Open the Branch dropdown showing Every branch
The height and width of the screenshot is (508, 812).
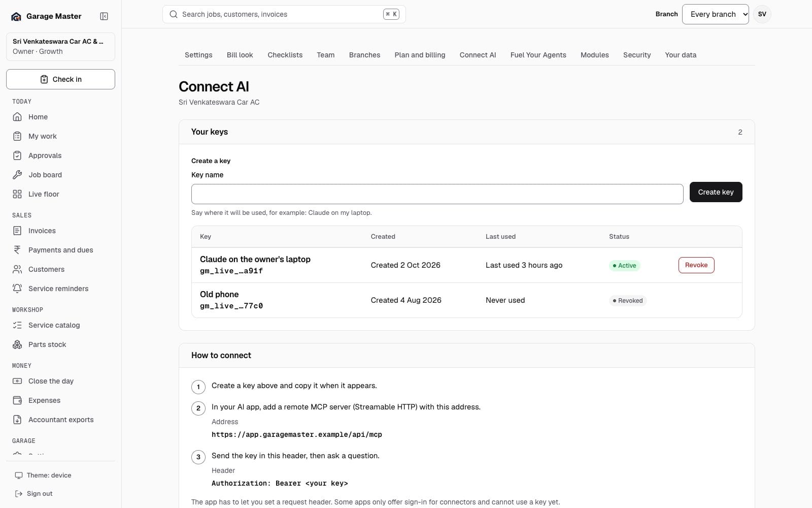point(715,14)
